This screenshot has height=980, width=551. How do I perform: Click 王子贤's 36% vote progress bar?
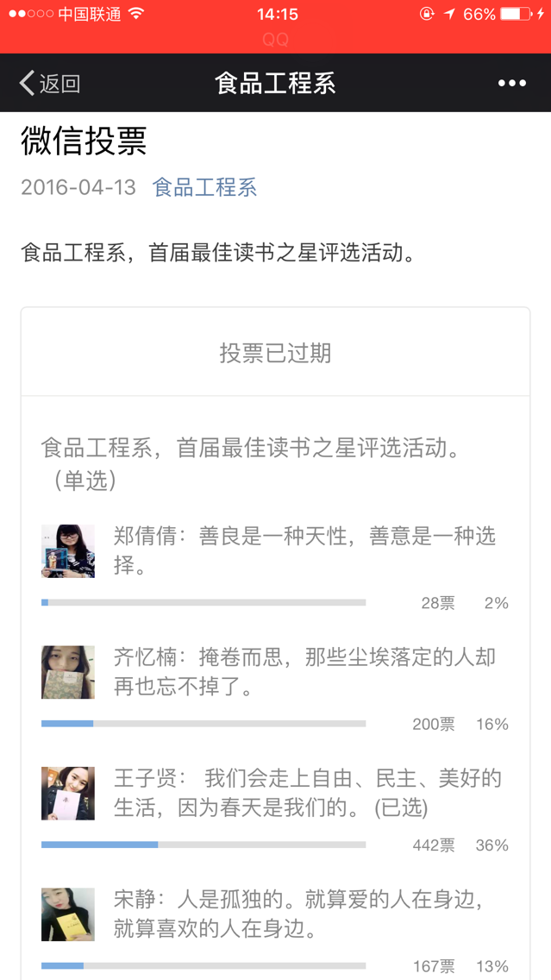point(203,845)
